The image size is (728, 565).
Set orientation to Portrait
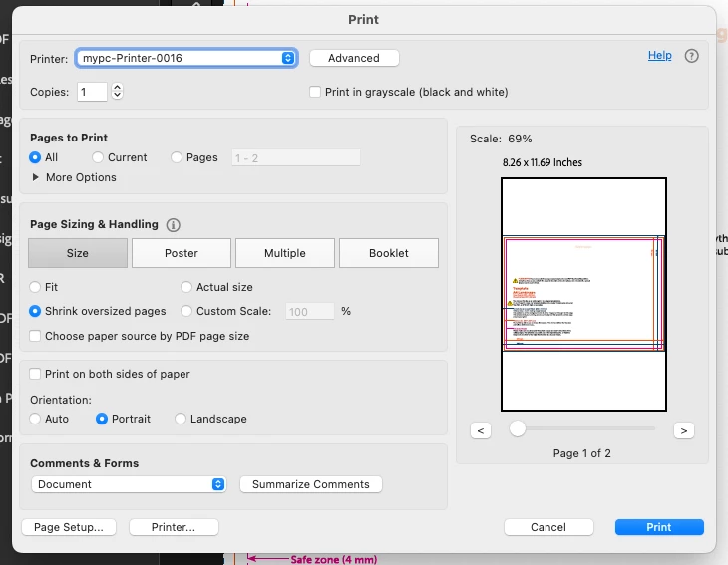101,419
